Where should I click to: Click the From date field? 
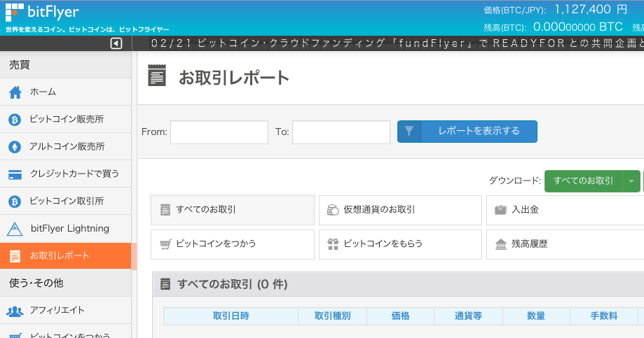click(219, 132)
